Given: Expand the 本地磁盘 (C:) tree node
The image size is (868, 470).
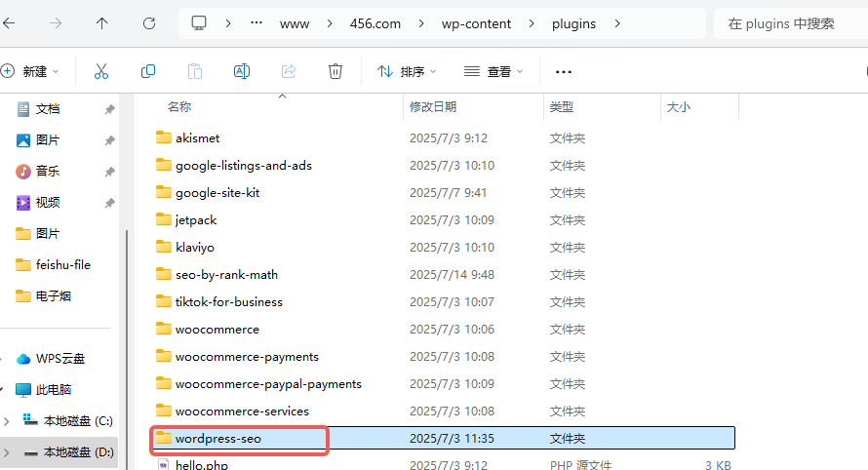Looking at the screenshot, I should point(8,421).
